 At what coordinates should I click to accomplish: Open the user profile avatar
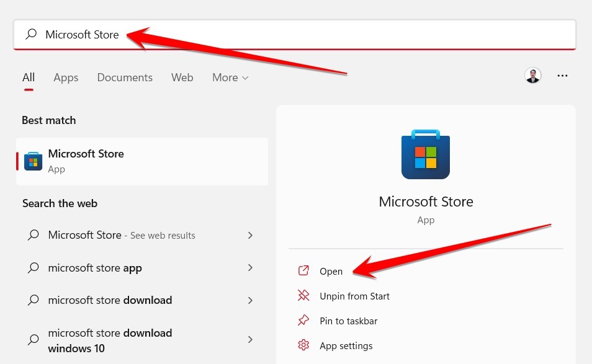(532, 76)
